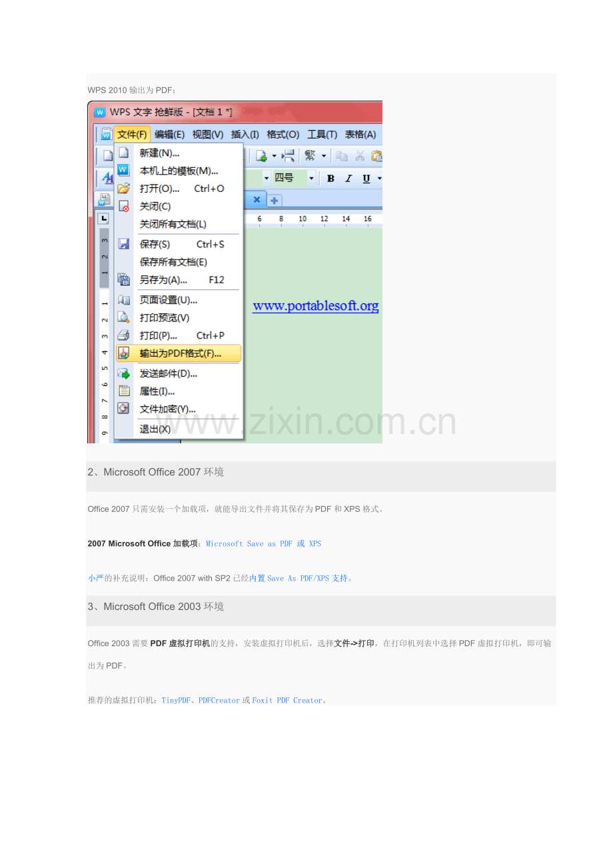Image resolution: width=613 pixels, height=868 pixels.
Task: Click the new document icon beside 新建(N)...
Action: click(123, 153)
